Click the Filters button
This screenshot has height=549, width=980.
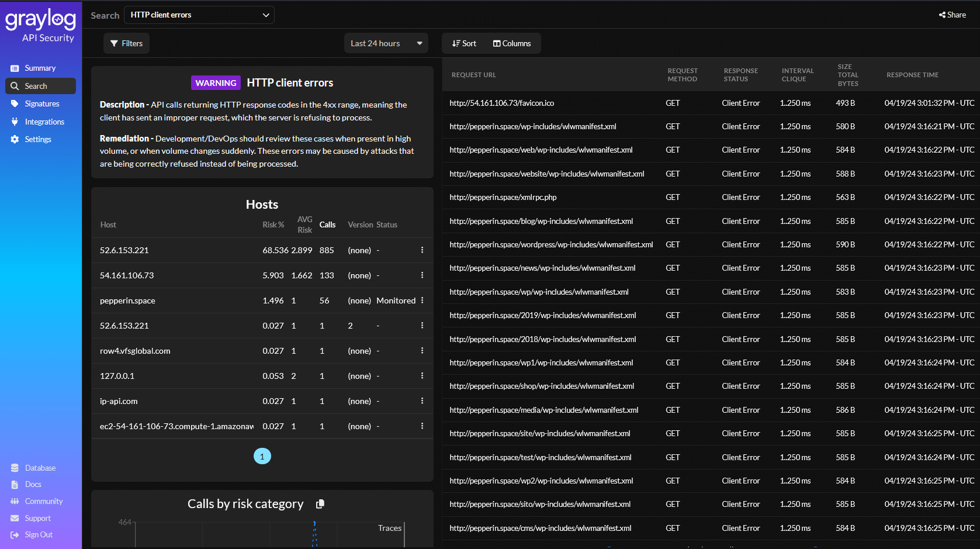tap(126, 43)
